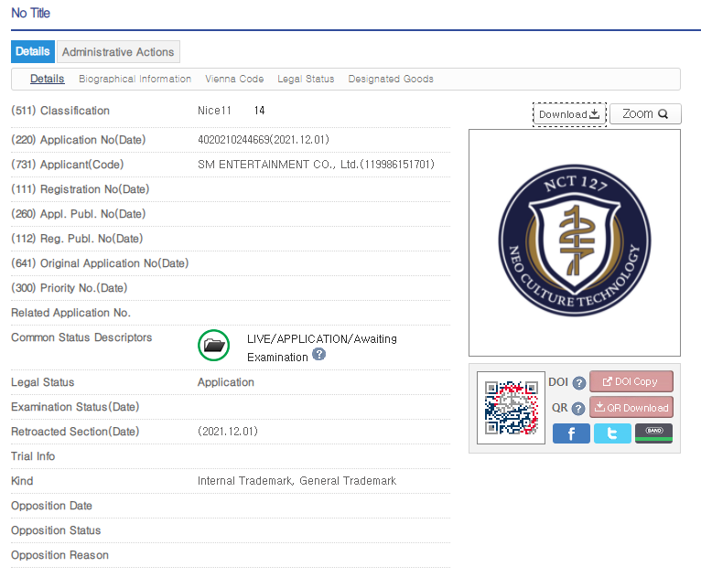Click the green folder status icon

pyautogui.click(x=214, y=346)
